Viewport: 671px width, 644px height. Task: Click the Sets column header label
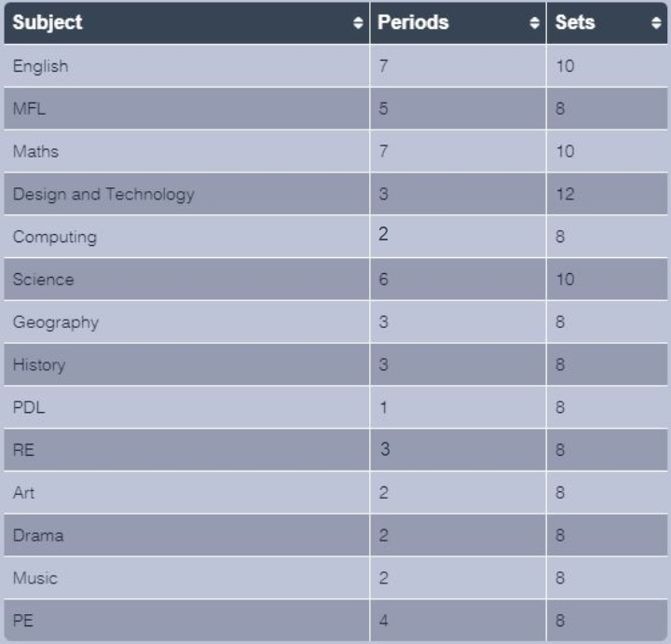coord(574,23)
